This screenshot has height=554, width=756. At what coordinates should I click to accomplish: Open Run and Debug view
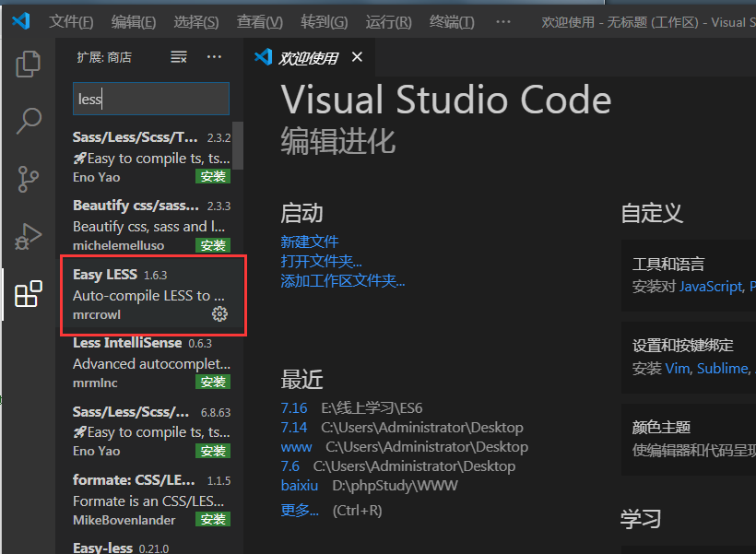tap(28, 237)
